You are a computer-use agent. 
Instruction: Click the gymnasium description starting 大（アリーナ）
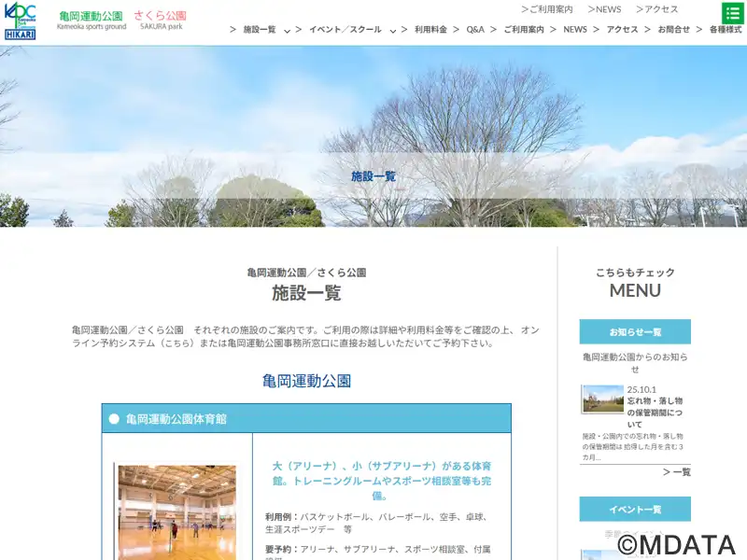(x=382, y=481)
